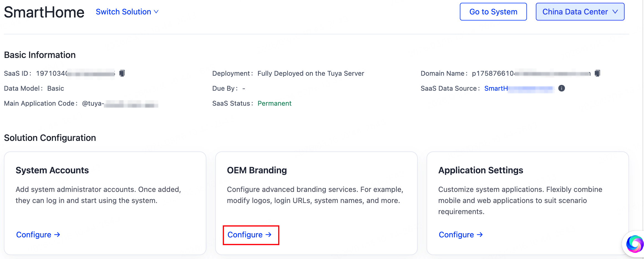Select the SmartHome title

coord(44,12)
